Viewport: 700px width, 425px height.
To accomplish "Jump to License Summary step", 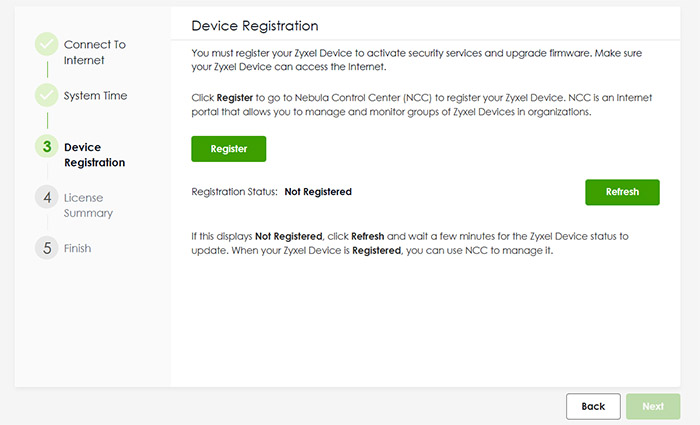I will pyautogui.click(x=88, y=205).
